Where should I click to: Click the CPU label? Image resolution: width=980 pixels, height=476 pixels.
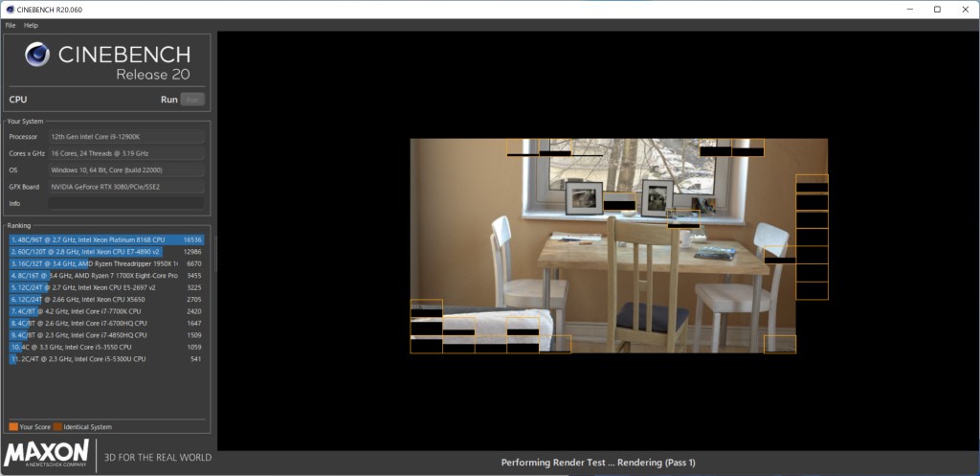point(18,100)
